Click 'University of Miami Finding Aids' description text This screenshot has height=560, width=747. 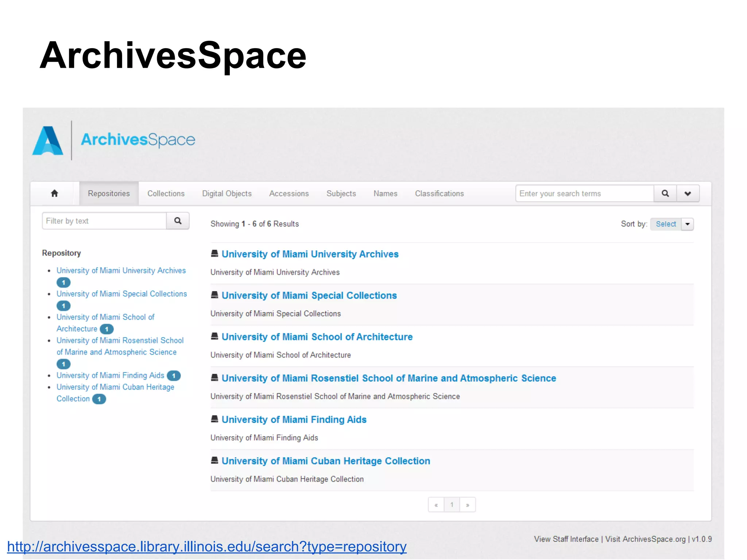[x=264, y=437]
